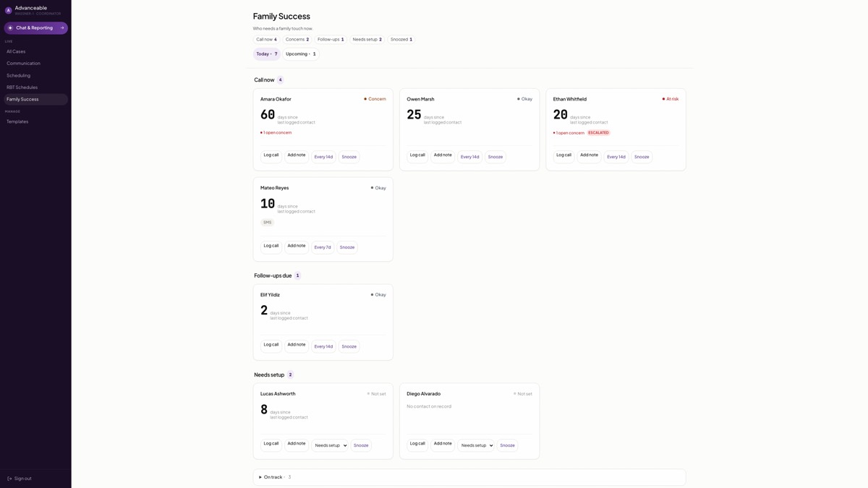The height and width of the screenshot is (488, 868).
Task: Click the sparkle icon in Chat & Reporting
Action: click(10, 28)
